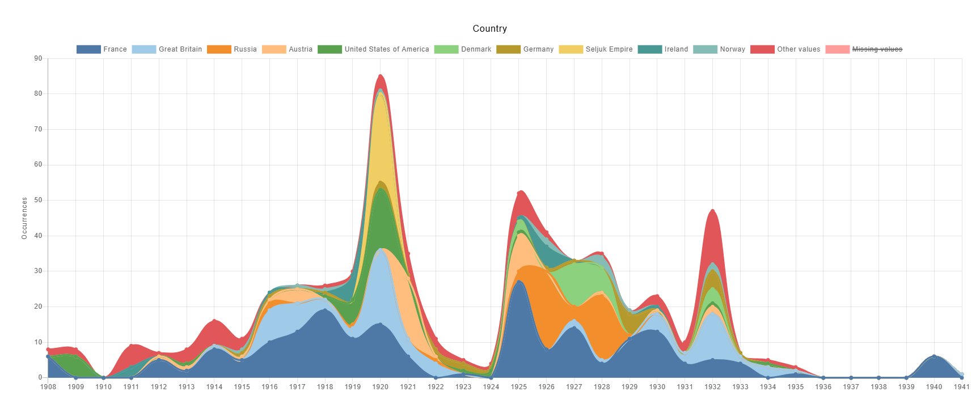Screen dimensions: 980x413
Task: Click the Country chart title
Action: click(x=489, y=29)
